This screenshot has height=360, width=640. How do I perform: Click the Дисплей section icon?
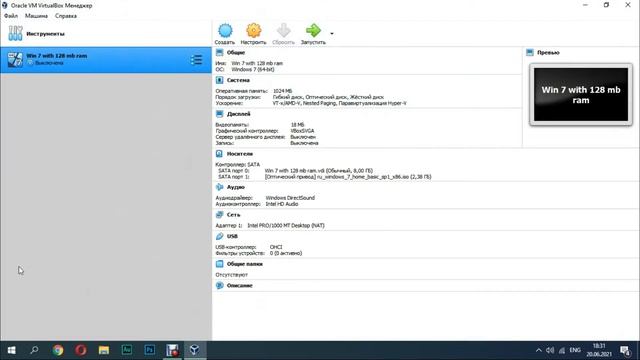[x=220, y=114]
